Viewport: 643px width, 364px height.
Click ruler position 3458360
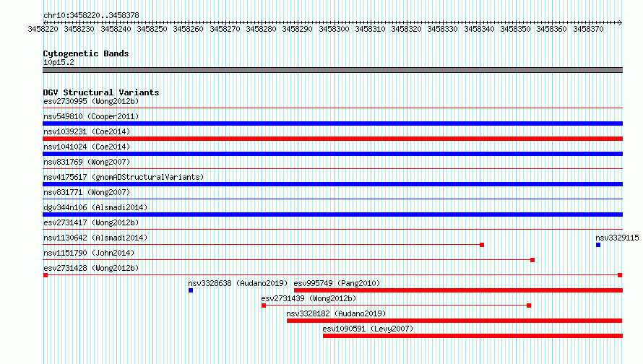pos(551,29)
